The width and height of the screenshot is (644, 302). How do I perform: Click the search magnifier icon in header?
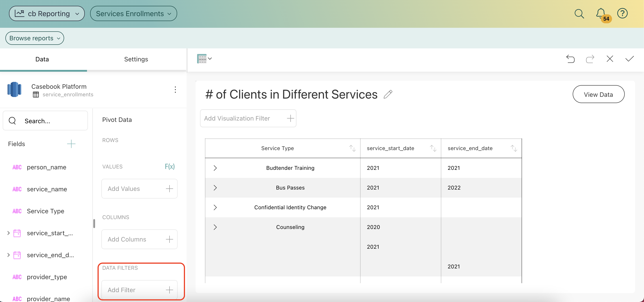click(x=579, y=14)
